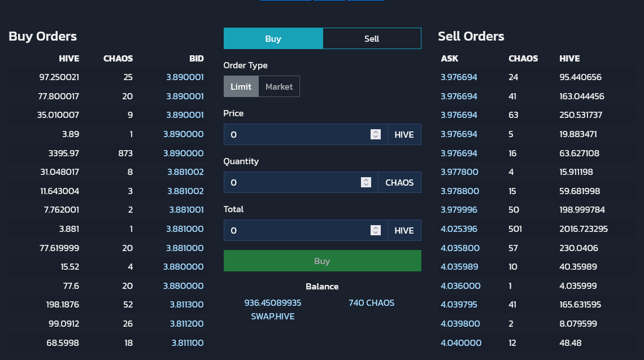This screenshot has width=644, height=360.
Task: Click HIVE amount 2016.723295 in Sell Orders
Action: (583, 229)
